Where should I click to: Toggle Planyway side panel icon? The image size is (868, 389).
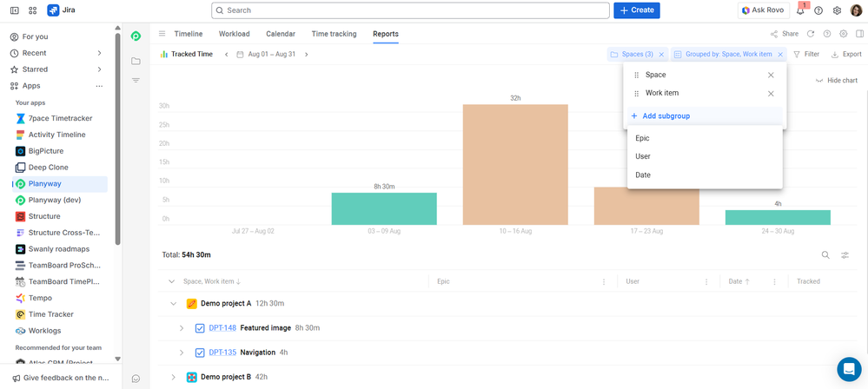pyautogui.click(x=859, y=34)
